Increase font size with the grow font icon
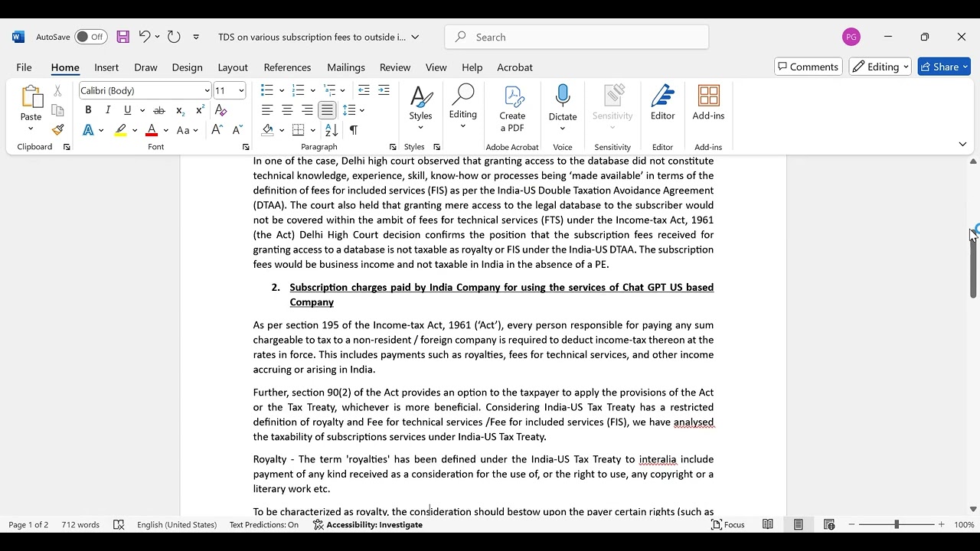Image resolution: width=980 pixels, height=551 pixels. click(217, 130)
